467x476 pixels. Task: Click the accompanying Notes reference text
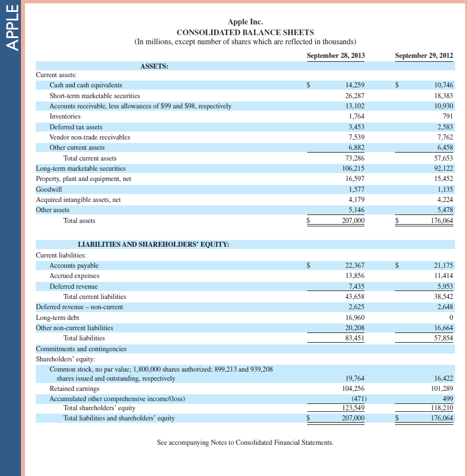coord(245,442)
